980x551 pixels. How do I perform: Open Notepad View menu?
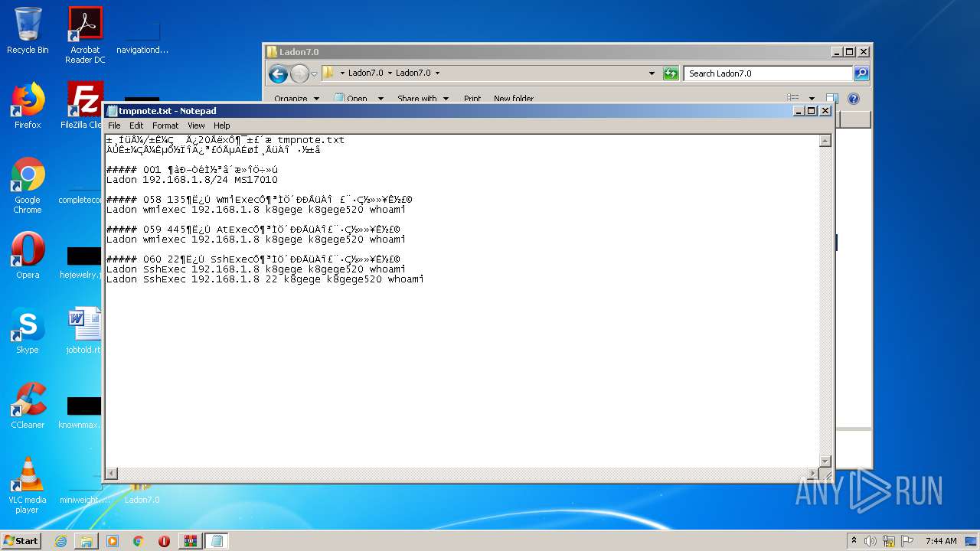click(196, 126)
